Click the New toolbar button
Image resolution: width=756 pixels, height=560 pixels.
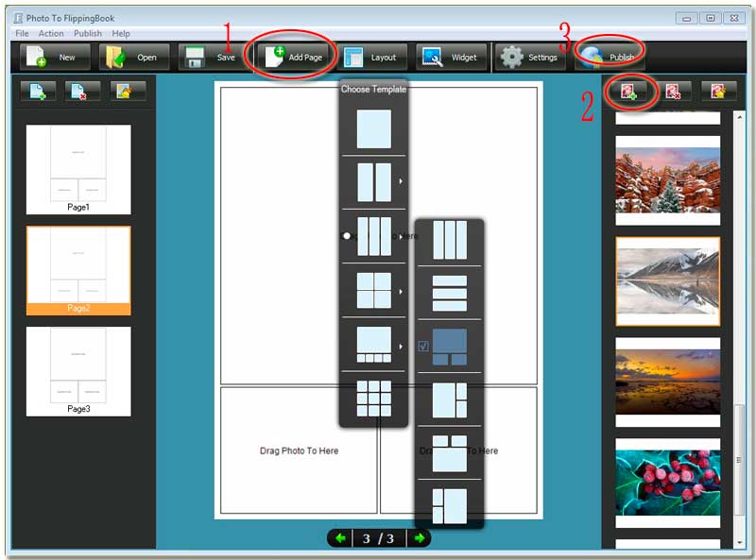[55, 58]
